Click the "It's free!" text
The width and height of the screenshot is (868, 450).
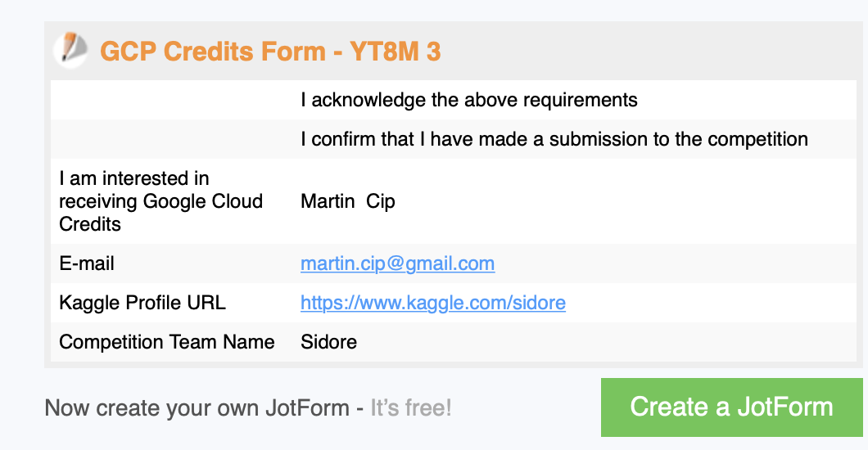(410, 407)
